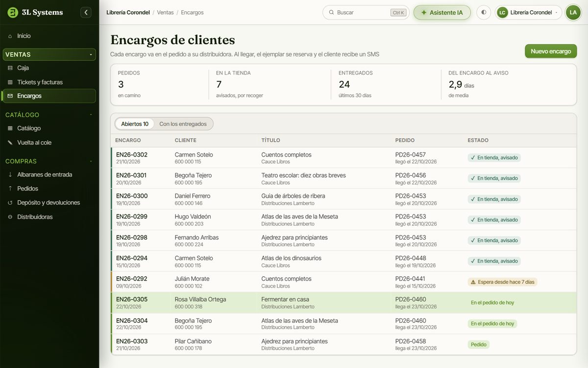
Task: Click Ventas in the breadcrumb
Action: (x=165, y=12)
